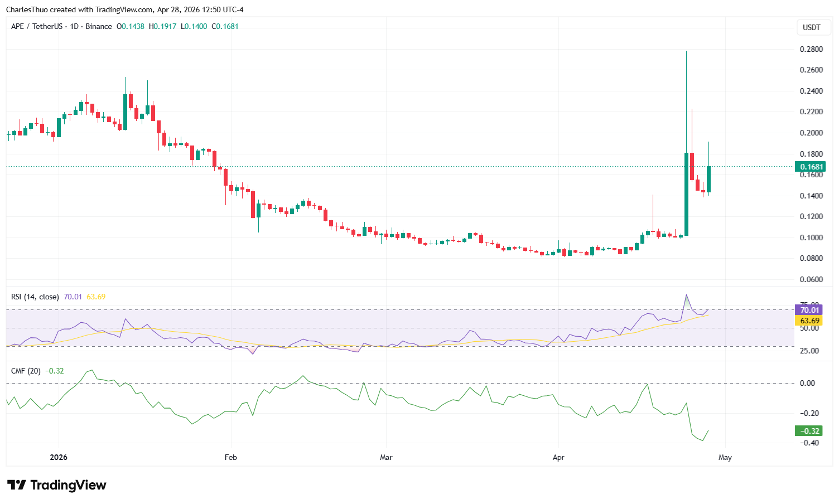Select the close price C0.1681
Screen dimensions: 839x504
[x=225, y=26]
